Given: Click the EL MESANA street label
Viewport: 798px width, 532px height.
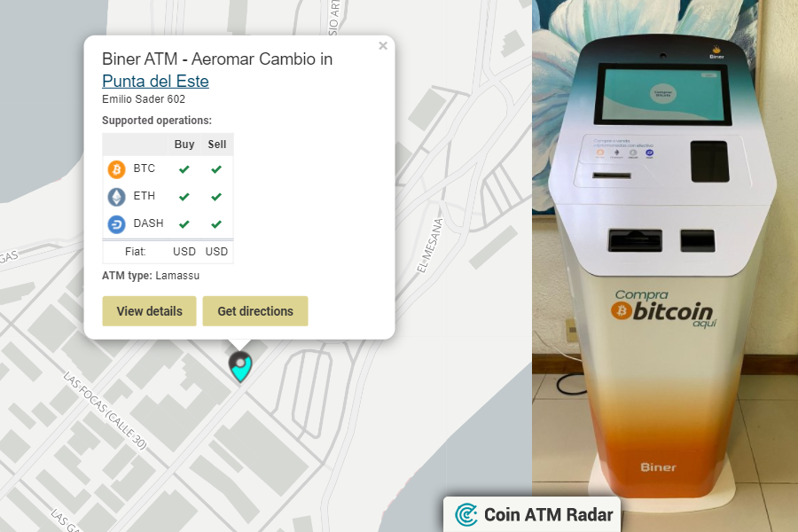Looking at the screenshot, I should (431, 246).
